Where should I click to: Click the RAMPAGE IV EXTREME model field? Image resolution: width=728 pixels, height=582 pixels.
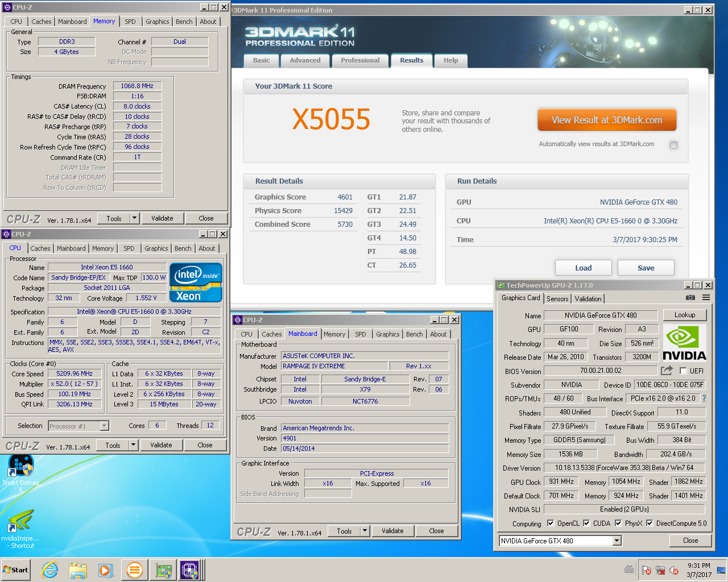click(x=334, y=366)
